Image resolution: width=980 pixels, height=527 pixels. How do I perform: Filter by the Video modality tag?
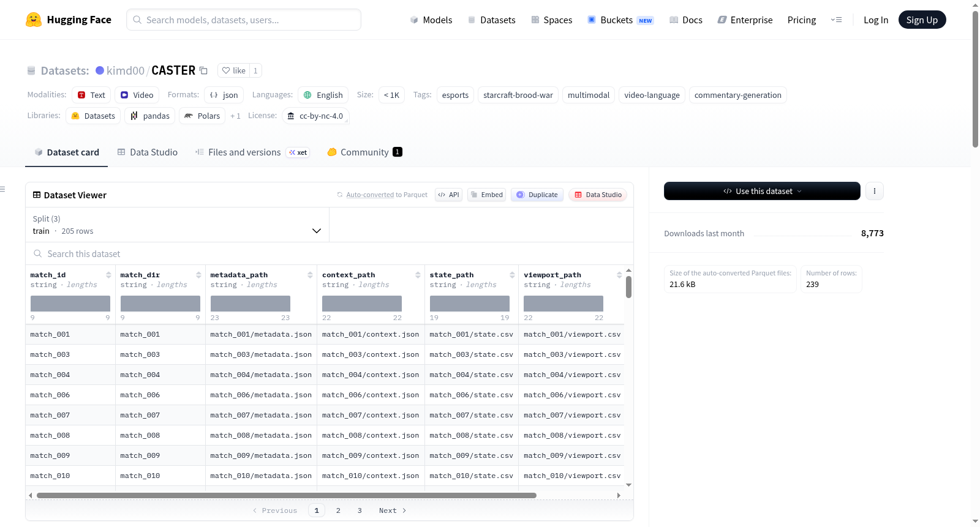pos(137,95)
